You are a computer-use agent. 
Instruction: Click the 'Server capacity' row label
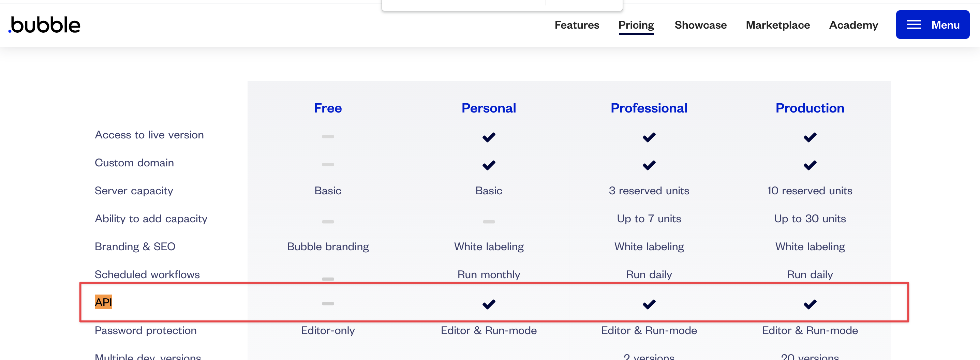click(134, 191)
